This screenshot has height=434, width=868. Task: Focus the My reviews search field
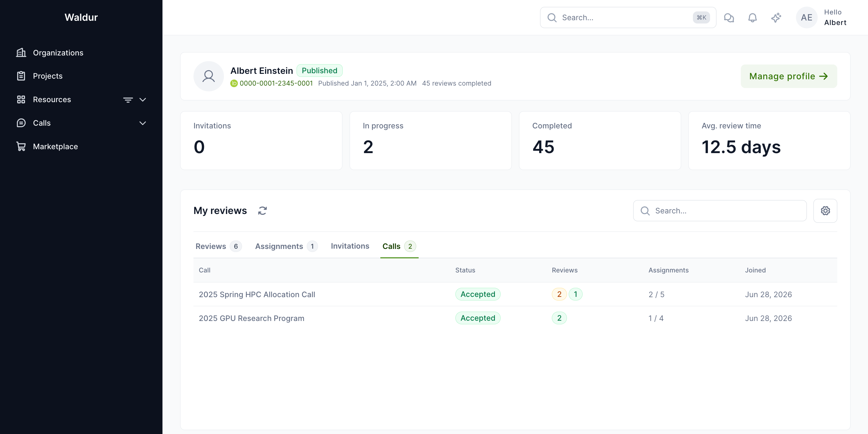[x=720, y=211]
